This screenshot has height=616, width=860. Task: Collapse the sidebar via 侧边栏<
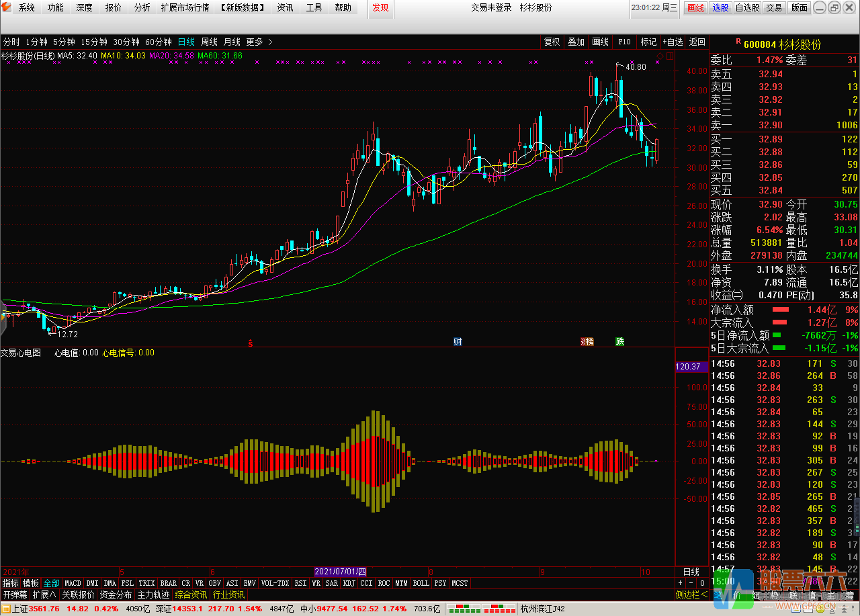click(x=691, y=595)
